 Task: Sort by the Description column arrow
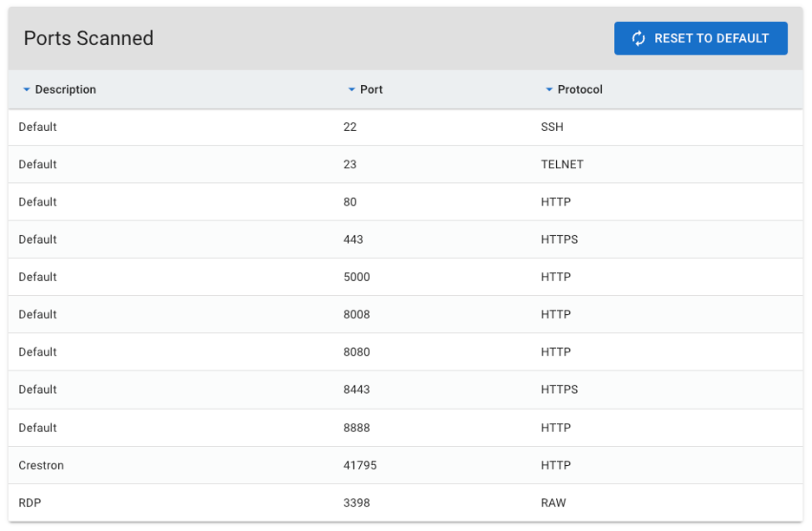27,89
